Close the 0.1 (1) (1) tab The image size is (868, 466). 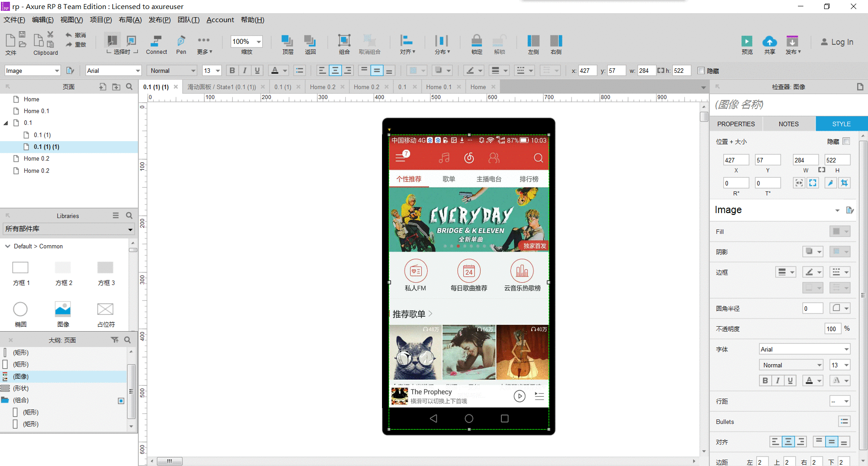tap(176, 87)
